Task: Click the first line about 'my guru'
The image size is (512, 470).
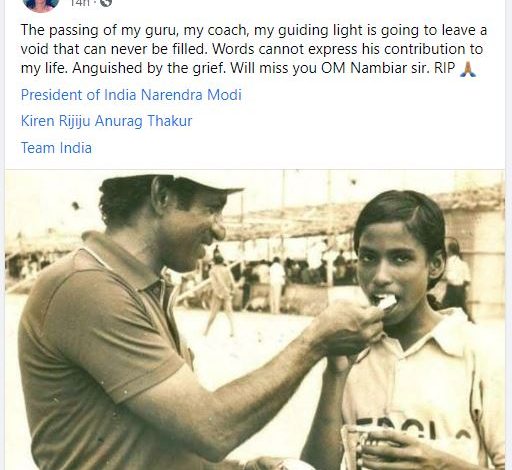Action: [254, 30]
